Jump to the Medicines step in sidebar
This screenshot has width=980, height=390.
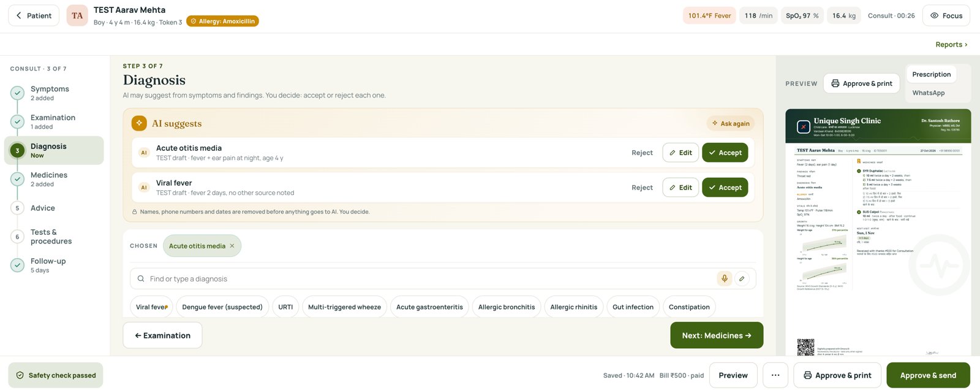pos(54,179)
